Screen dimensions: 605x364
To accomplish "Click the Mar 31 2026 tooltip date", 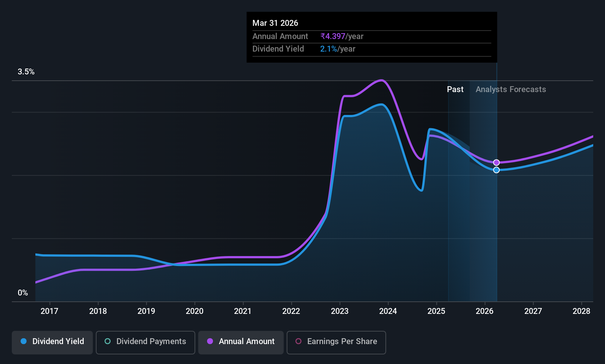I will pyautogui.click(x=275, y=23).
